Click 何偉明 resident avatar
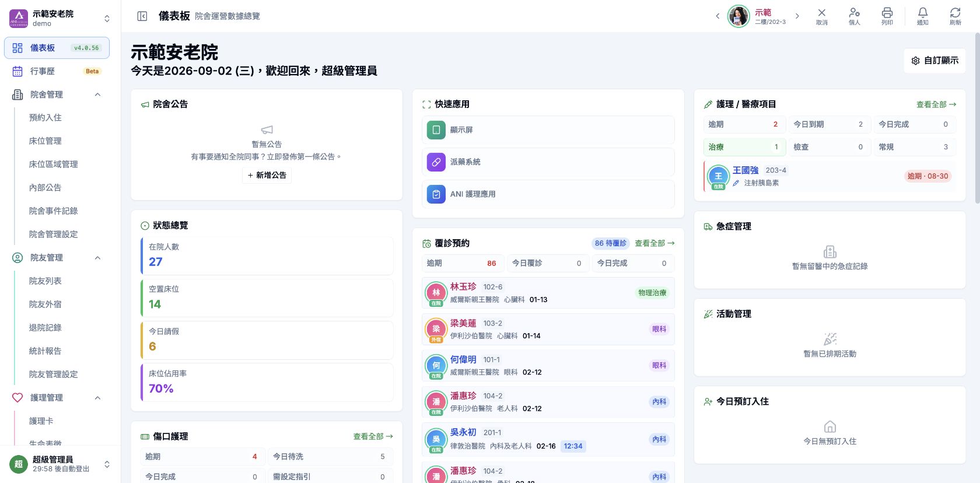The image size is (980, 483). [x=436, y=366]
